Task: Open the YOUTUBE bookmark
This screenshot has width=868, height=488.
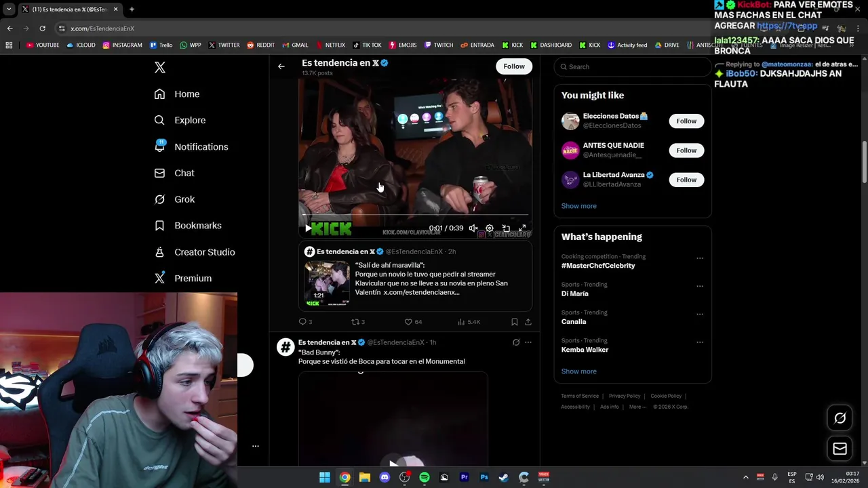Action: point(43,45)
